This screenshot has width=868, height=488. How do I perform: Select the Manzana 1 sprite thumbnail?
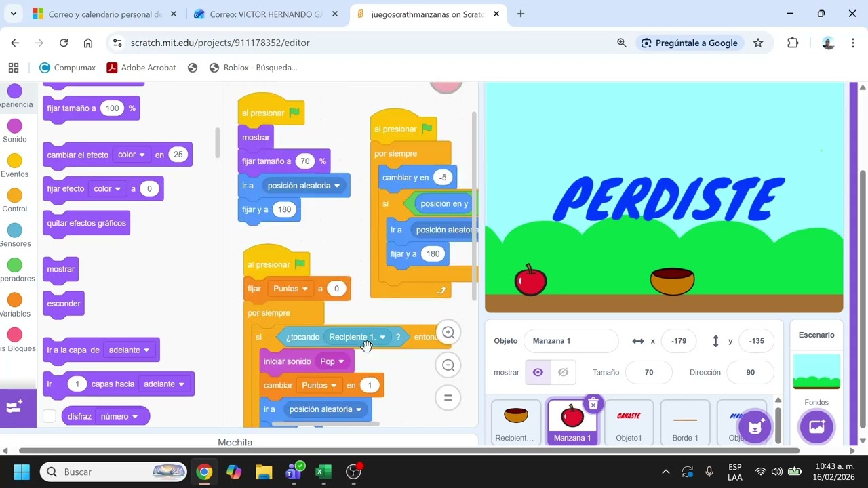pos(572,422)
